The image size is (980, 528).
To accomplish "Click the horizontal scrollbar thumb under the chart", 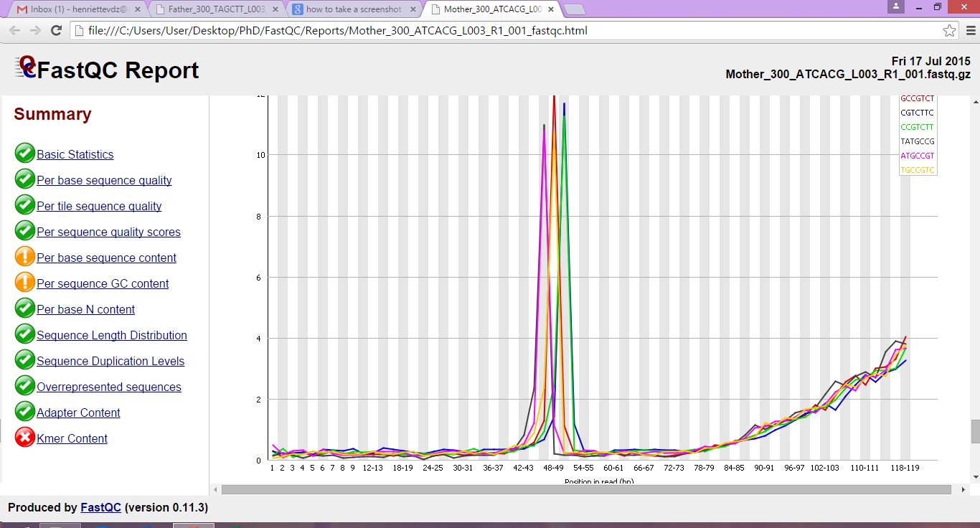I will (586, 489).
